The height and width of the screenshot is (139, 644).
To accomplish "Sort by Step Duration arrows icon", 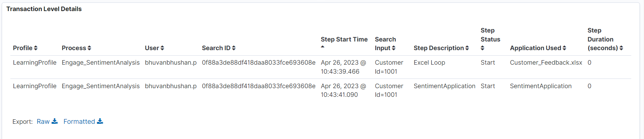I will click(621, 48).
